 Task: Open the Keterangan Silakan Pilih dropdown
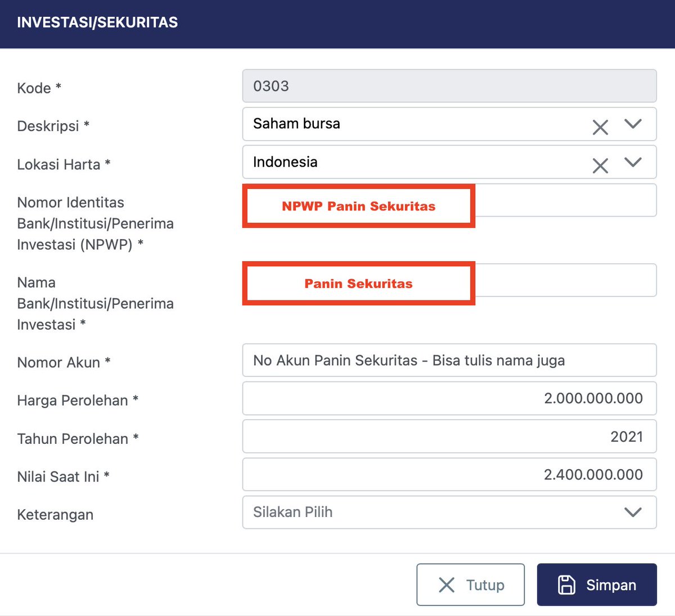click(x=449, y=512)
